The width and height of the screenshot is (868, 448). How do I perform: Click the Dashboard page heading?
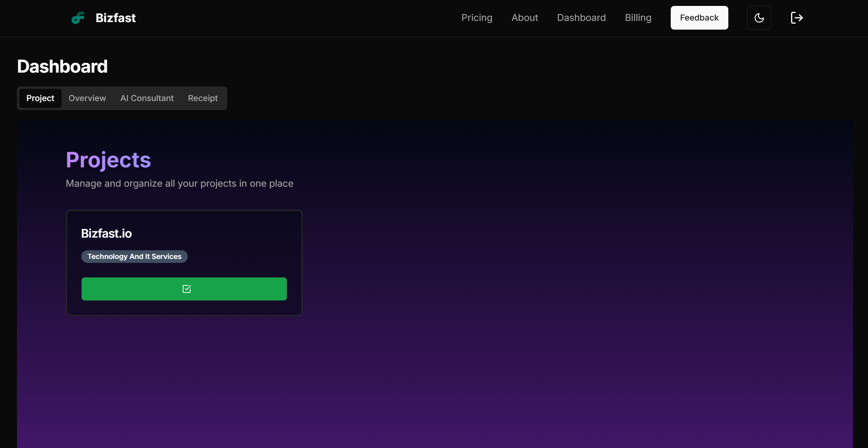(62, 66)
